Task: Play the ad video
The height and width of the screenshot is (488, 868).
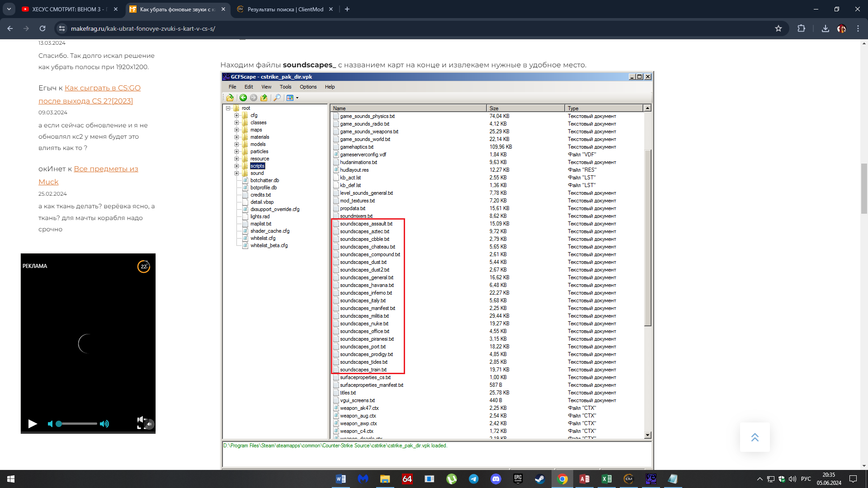Action: click(x=33, y=424)
